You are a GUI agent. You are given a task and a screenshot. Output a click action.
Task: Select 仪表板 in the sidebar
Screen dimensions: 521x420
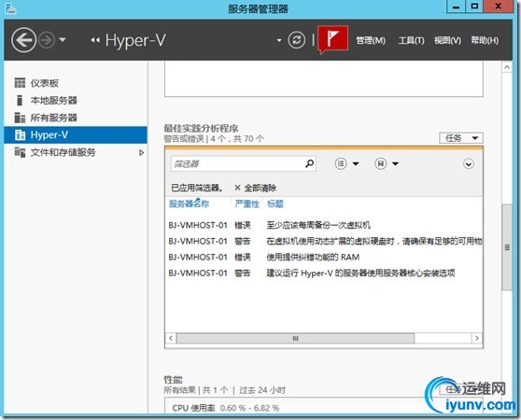point(76,83)
